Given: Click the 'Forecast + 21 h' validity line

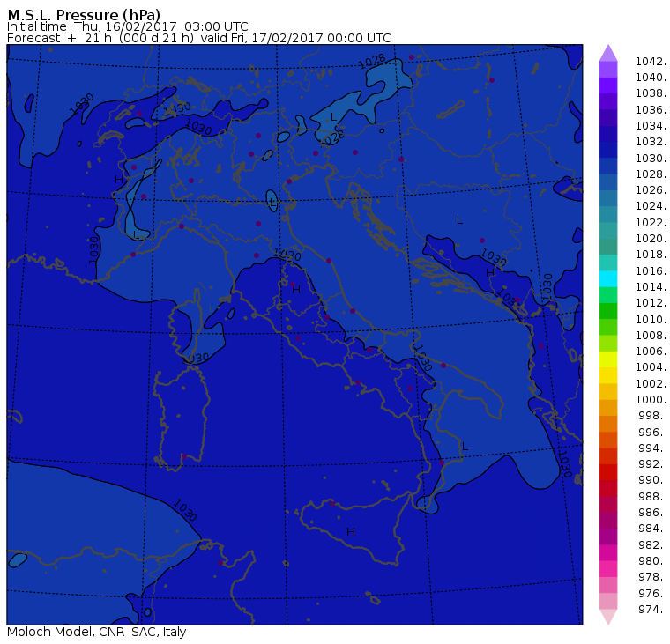Looking at the screenshot, I should click(x=198, y=38).
